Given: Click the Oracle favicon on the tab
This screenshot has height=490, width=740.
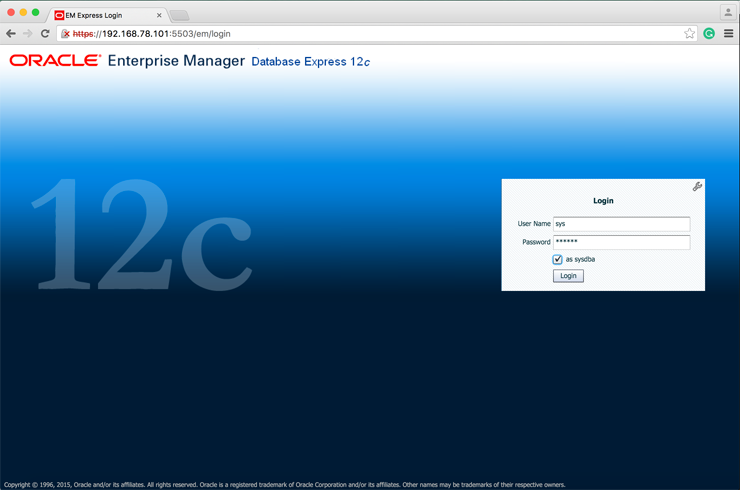Looking at the screenshot, I should [x=59, y=15].
